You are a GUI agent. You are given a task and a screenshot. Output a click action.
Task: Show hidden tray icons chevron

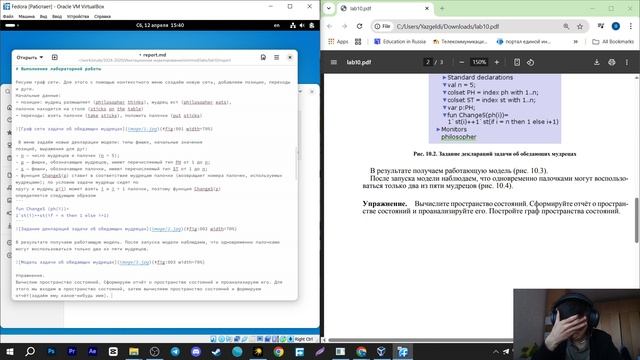click(496, 351)
